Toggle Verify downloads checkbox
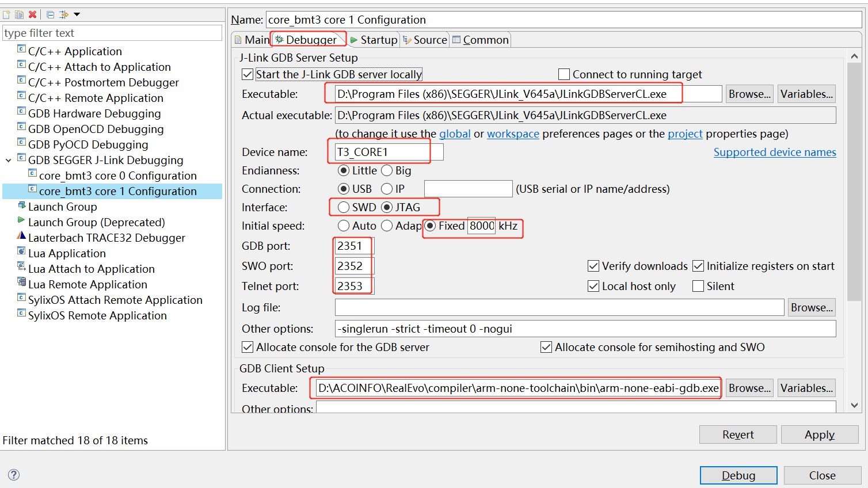Viewport: 868px width, 488px height. click(593, 266)
